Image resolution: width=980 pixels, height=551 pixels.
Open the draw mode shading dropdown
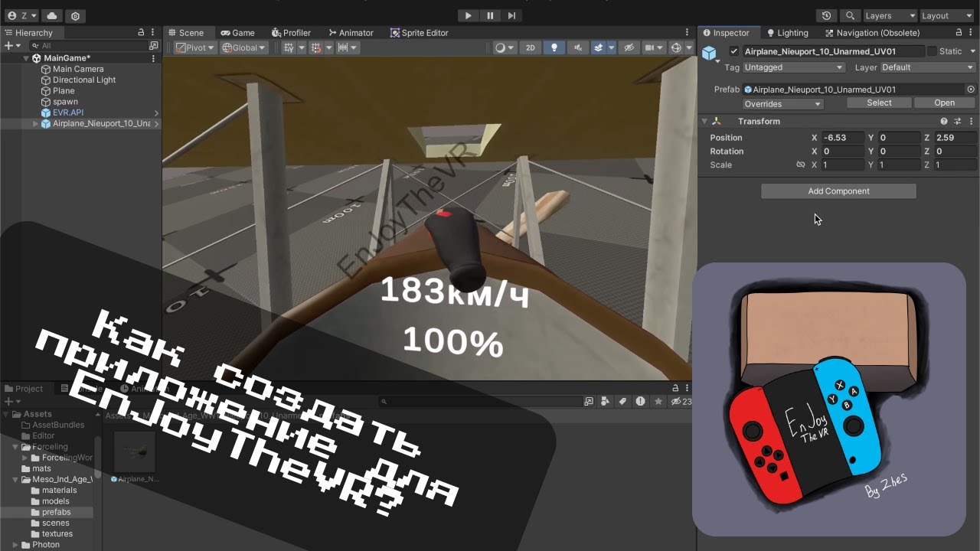504,47
